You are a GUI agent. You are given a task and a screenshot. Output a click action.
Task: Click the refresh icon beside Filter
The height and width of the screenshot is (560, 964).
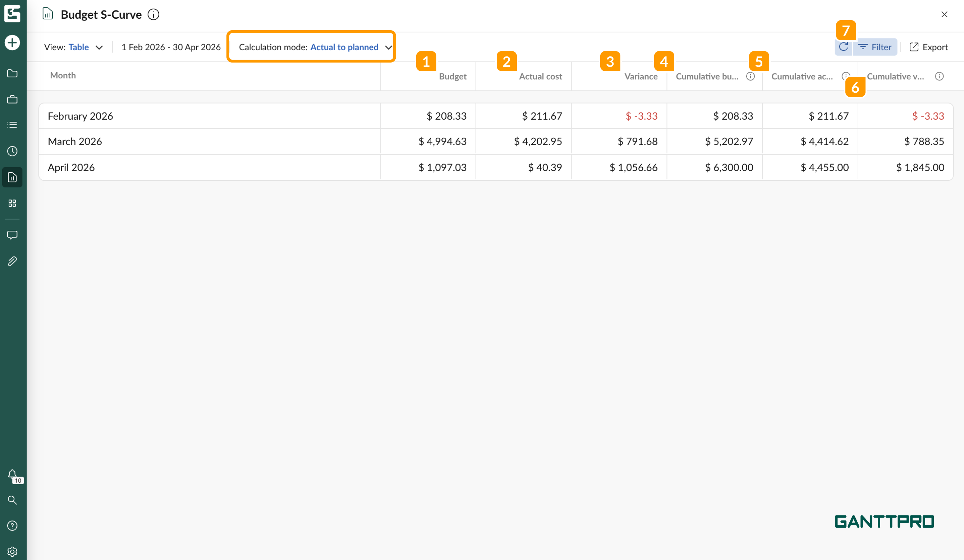(843, 47)
